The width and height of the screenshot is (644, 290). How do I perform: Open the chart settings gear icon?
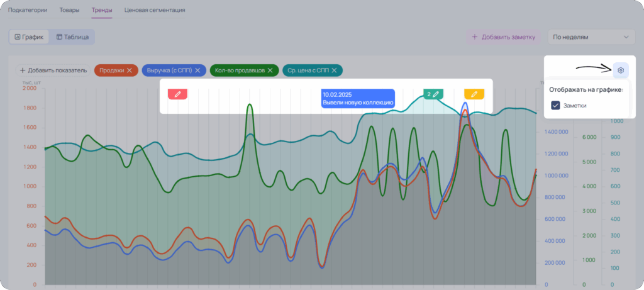tap(621, 70)
